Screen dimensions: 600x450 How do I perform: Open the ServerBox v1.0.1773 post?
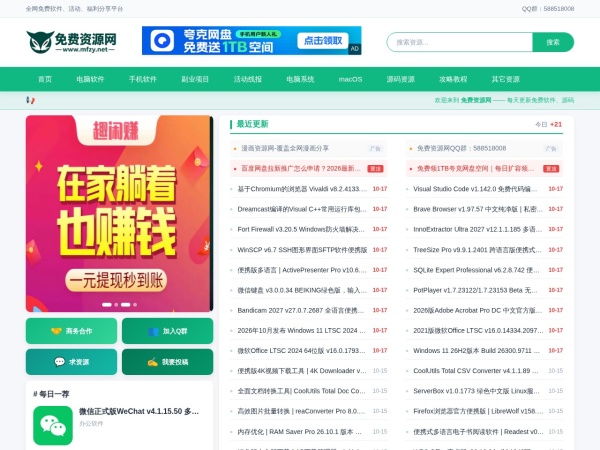pos(476,391)
